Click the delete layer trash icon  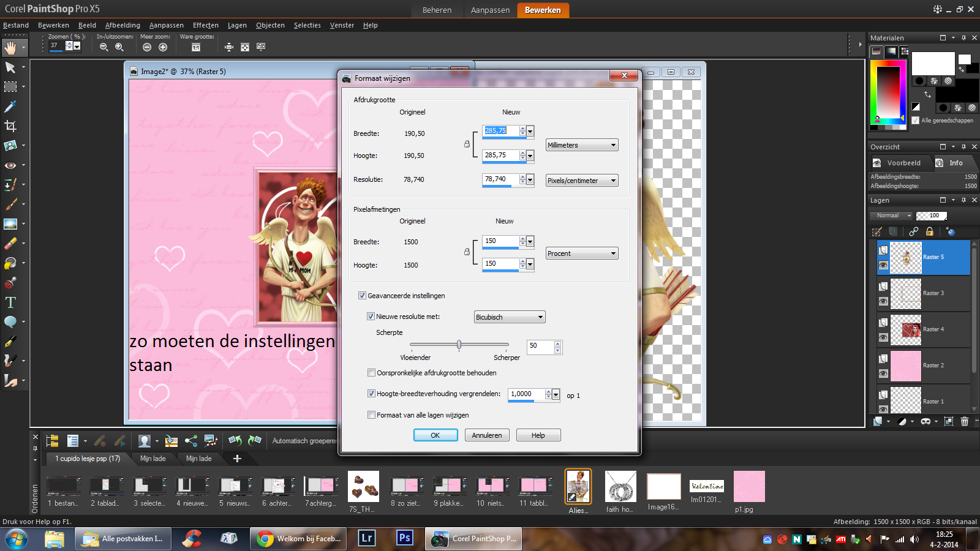(x=965, y=421)
